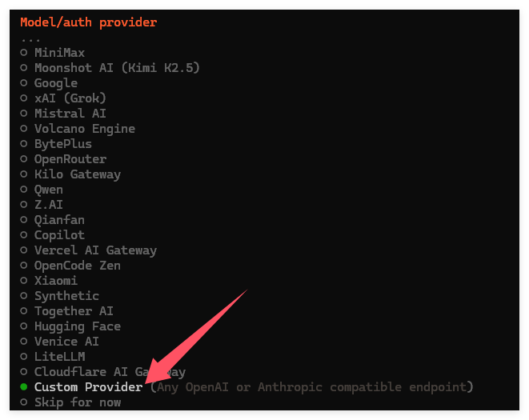529x420 pixels.
Task: Select the highlighted Custom Provider option
Action: click(x=88, y=387)
